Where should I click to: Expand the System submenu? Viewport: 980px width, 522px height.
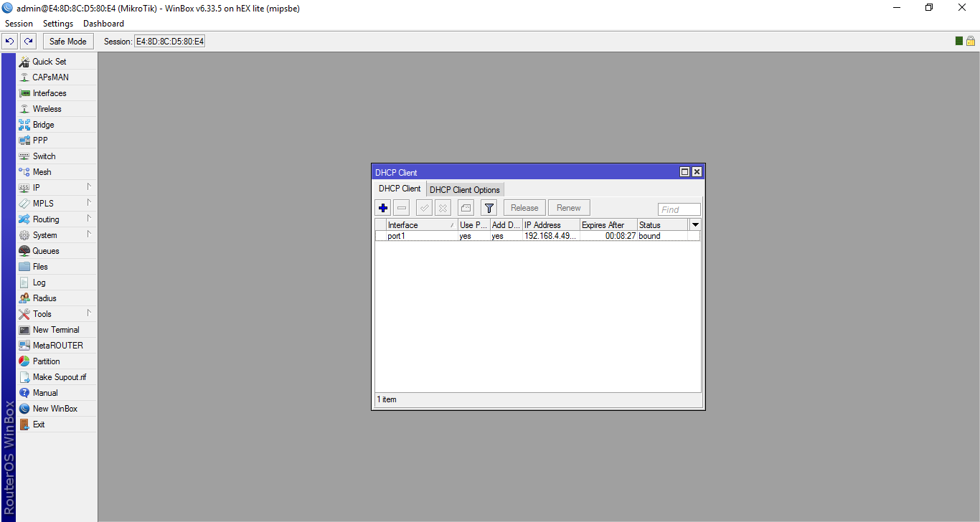point(57,235)
